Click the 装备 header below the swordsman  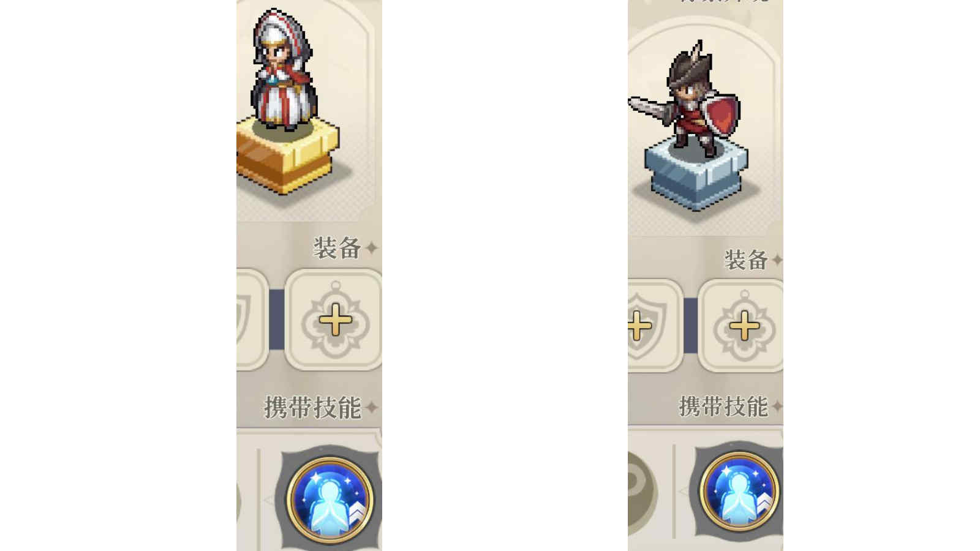coord(745,260)
